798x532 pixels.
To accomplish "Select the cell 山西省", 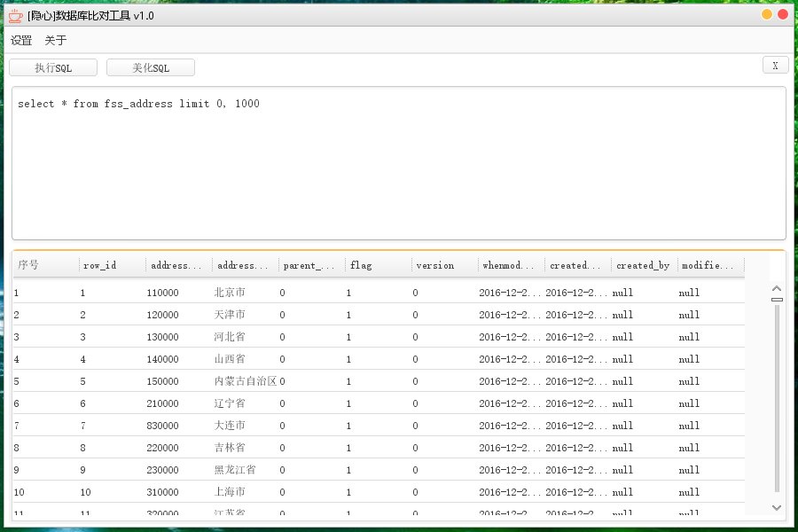I will pyautogui.click(x=230, y=359).
